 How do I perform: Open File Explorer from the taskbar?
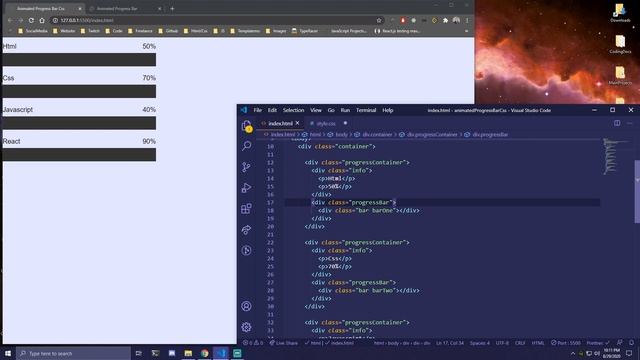pos(188,353)
